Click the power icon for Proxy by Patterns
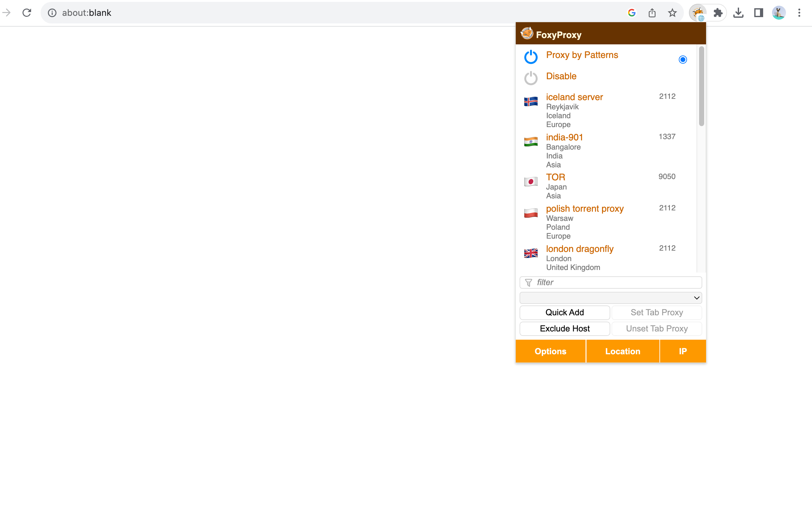This screenshot has width=812, height=507. (531, 55)
